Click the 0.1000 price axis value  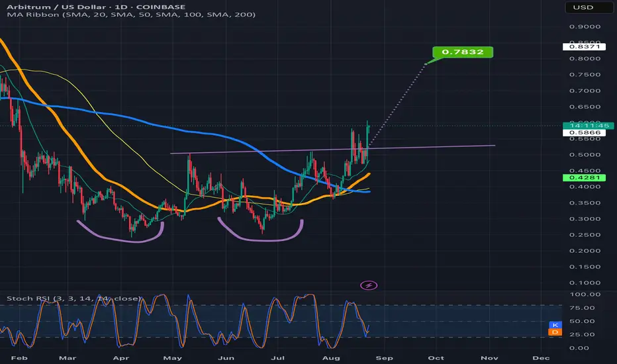(x=585, y=283)
